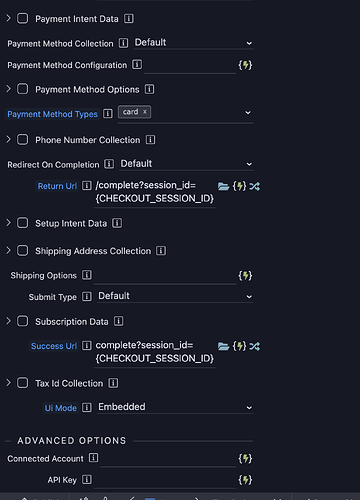The image size is (360, 500).
Task: Expand the Tax Id Collection group
Action: click(9, 383)
